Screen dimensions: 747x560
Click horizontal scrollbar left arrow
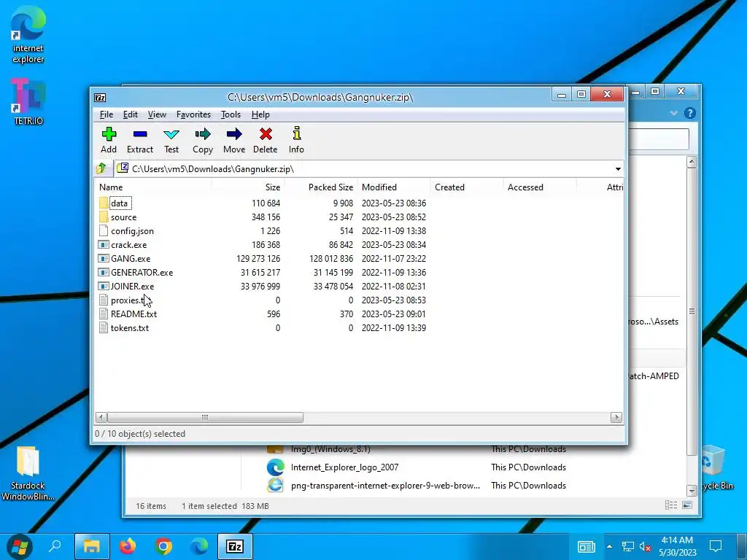pos(101,418)
